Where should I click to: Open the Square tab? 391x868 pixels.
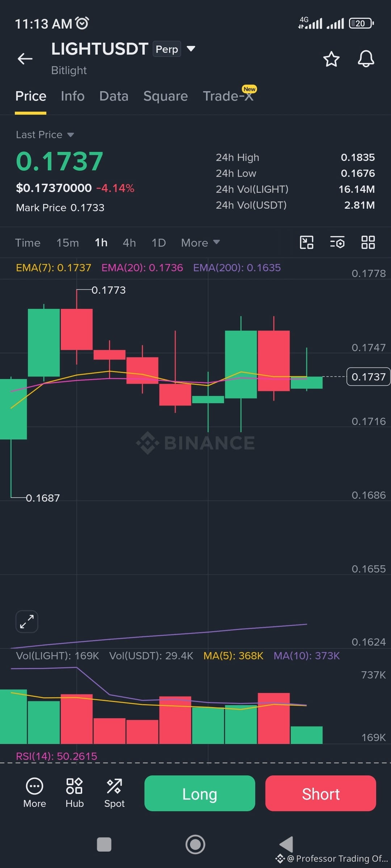tap(166, 96)
